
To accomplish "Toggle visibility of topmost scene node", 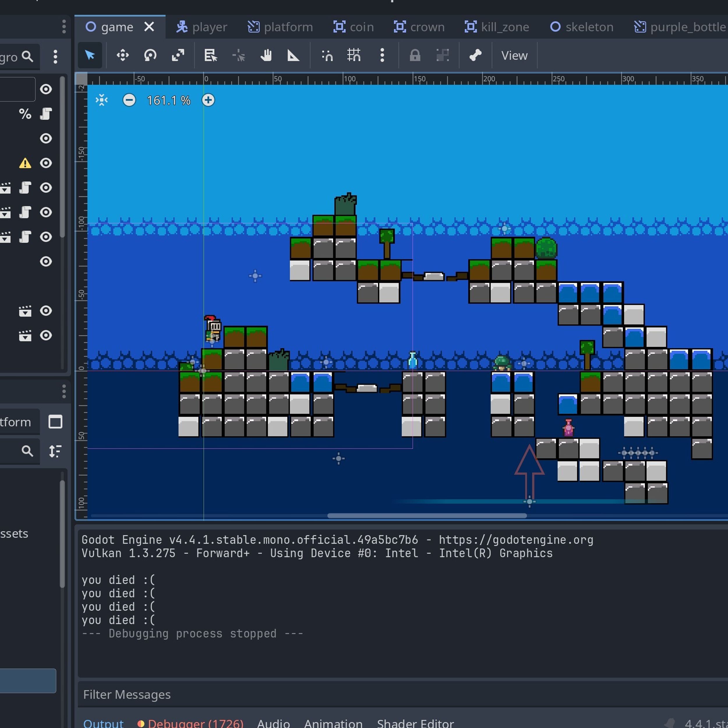I will click(46, 89).
